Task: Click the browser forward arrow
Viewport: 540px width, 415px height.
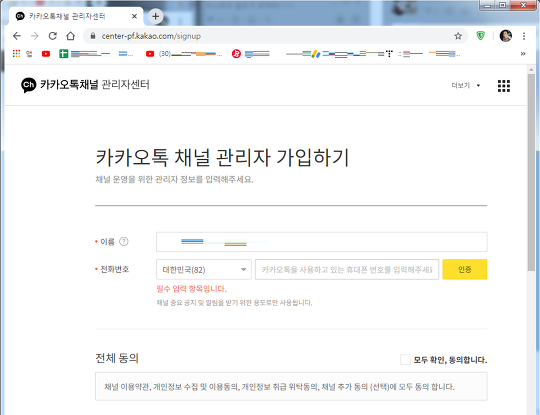Action: point(34,36)
